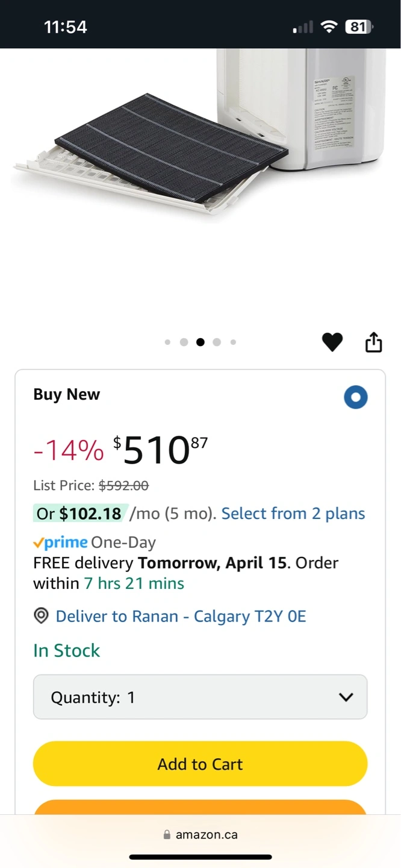Open the Select from 2 plans link
Image resolution: width=401 pixels, height=868 pixels.
(293, 514)
